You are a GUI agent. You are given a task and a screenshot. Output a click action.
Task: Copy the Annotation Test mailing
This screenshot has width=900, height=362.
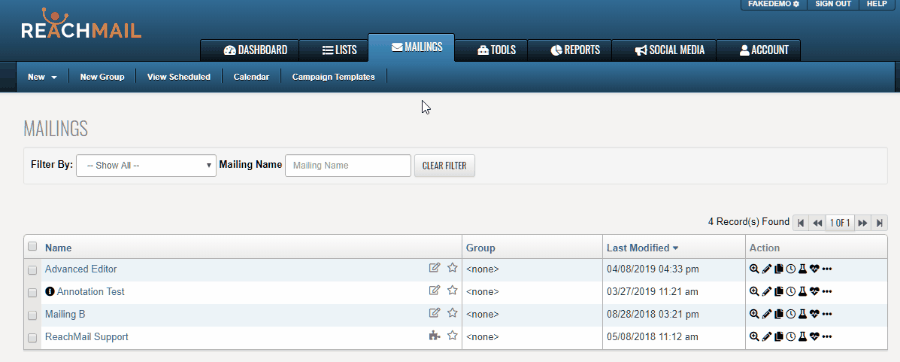click(778, 291)
